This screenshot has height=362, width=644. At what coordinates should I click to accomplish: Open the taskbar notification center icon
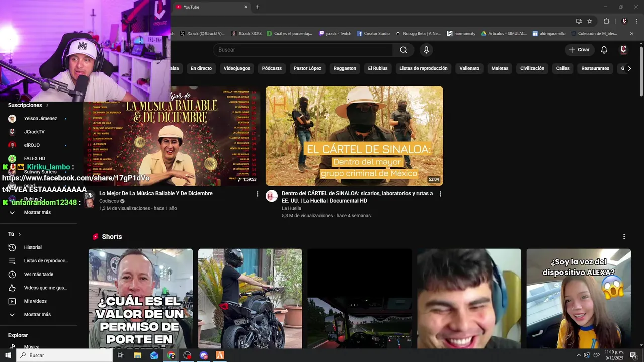tap(633, 355)
